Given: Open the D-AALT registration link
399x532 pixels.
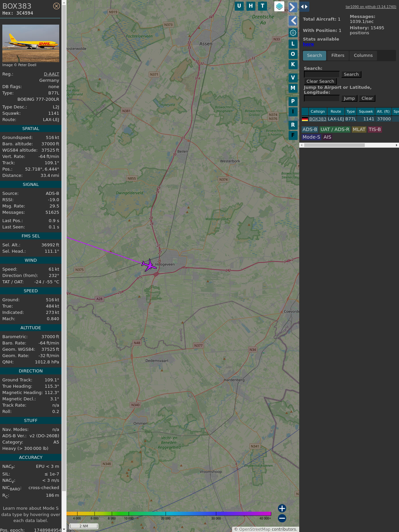Looking at the screenshot, I should 52,74.
